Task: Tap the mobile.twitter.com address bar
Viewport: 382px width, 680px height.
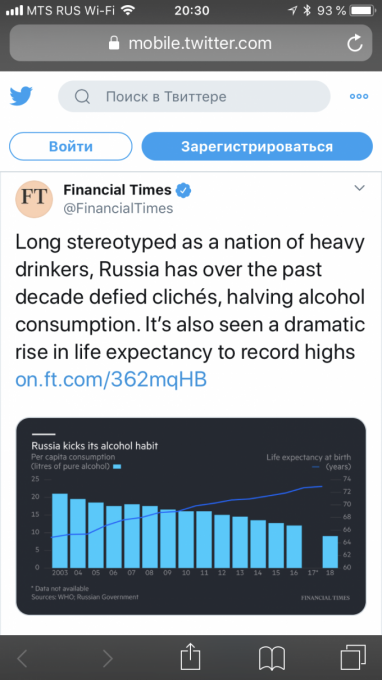Action: pyautogui.click(x=191, y=43)
